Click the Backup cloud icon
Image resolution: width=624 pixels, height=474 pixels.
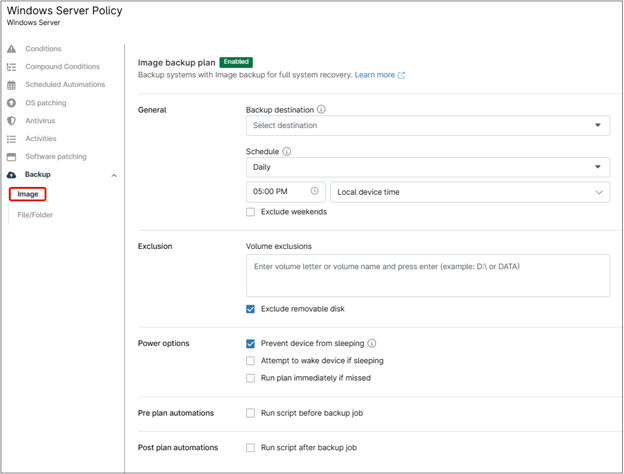tap(12, 175)
